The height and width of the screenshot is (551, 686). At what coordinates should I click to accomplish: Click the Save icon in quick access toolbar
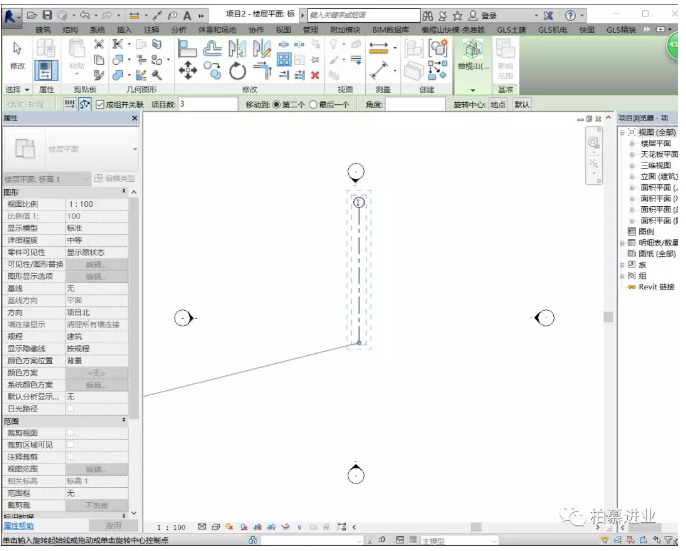click(47, 15)
